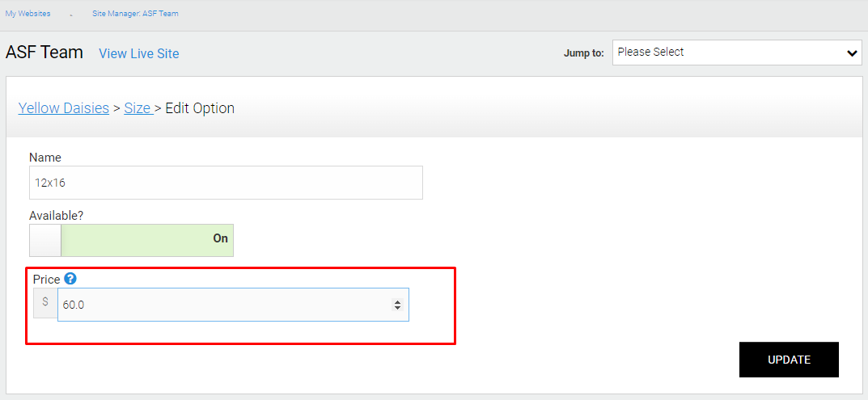Go back to the Size options link
Viewport: 868px width, 400px height.
[138, 108]
